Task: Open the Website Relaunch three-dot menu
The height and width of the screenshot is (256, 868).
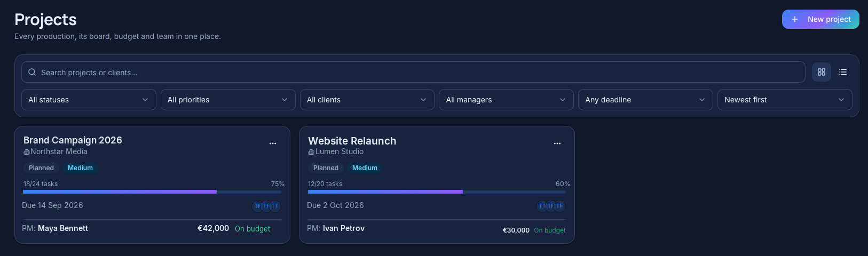Action: coord(557,143)
